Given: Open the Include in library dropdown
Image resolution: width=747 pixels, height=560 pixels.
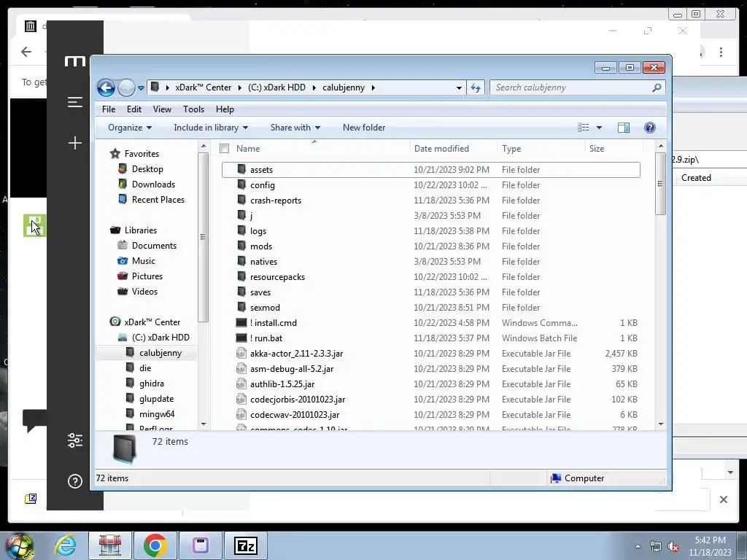Looking at the screenshot, I should (x=211, y=128).
